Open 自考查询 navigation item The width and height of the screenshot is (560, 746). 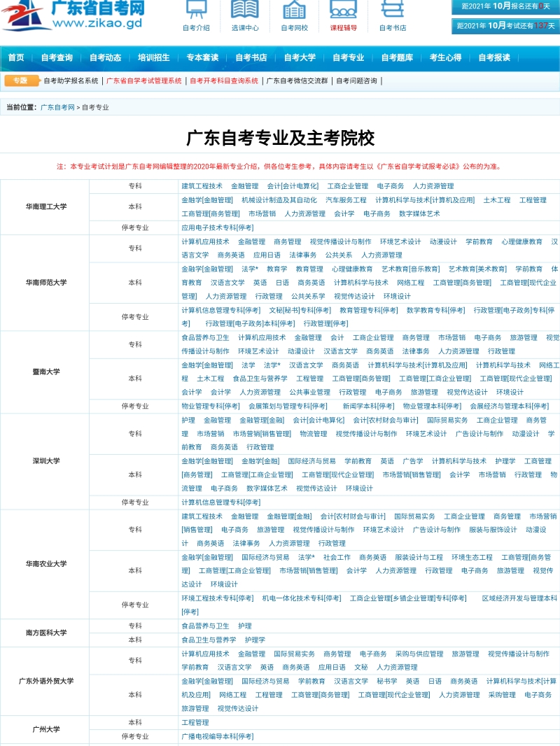(57, 57)
